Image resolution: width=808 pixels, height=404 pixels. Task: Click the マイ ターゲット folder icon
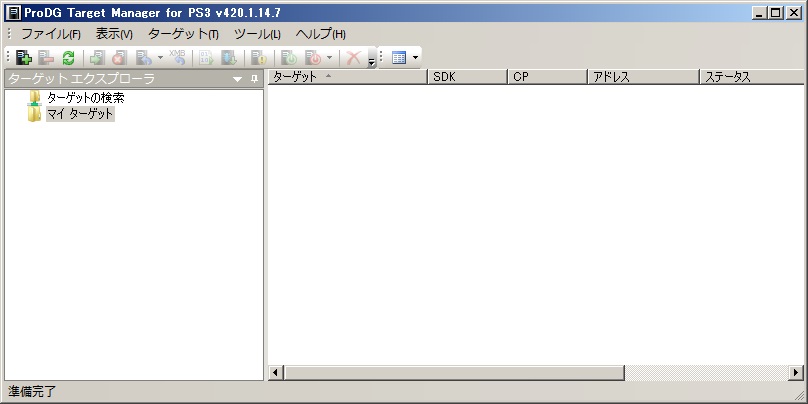point(35,114)
